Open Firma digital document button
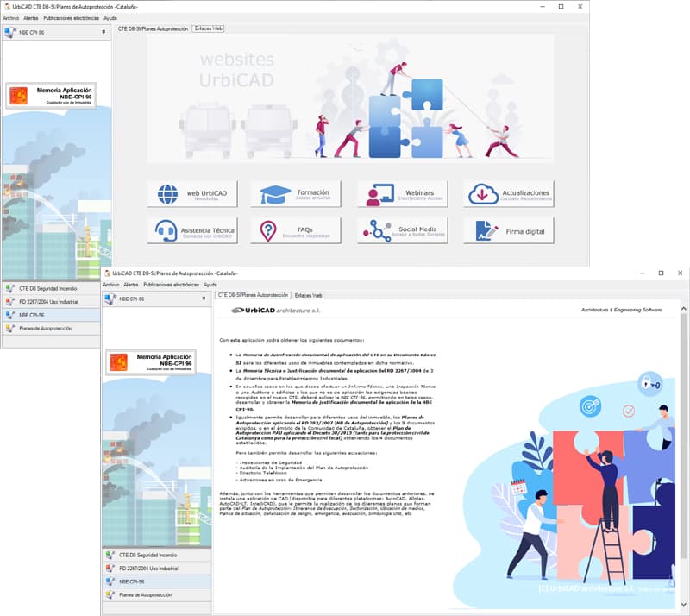 [x=509, y=230]
